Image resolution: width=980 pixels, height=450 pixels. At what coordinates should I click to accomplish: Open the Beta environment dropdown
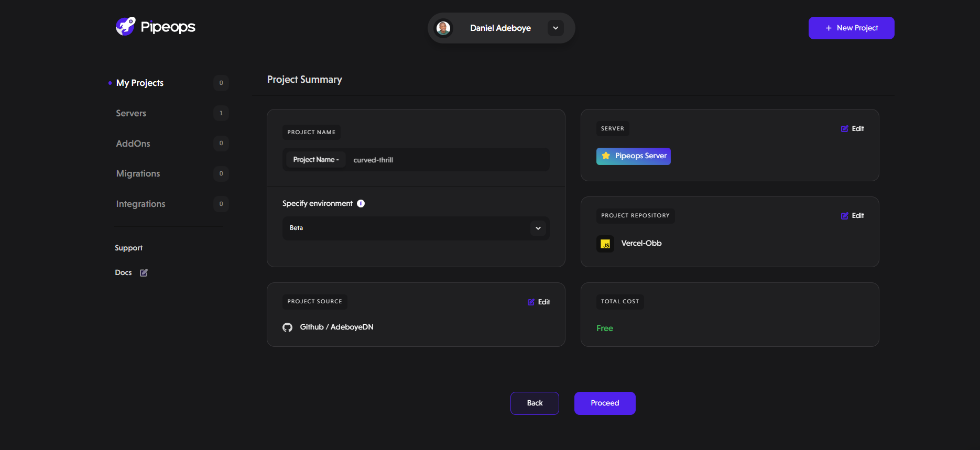click(x=416, y=228)
